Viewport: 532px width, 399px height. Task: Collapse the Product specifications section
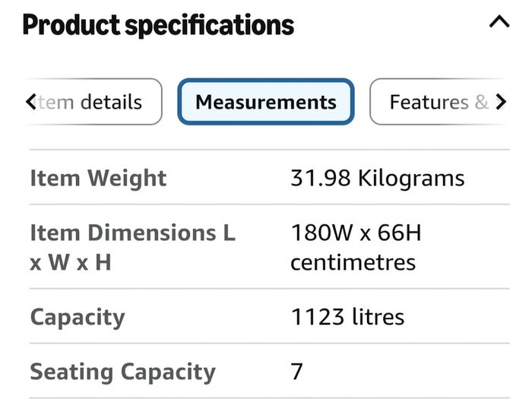tap(499, 22)
